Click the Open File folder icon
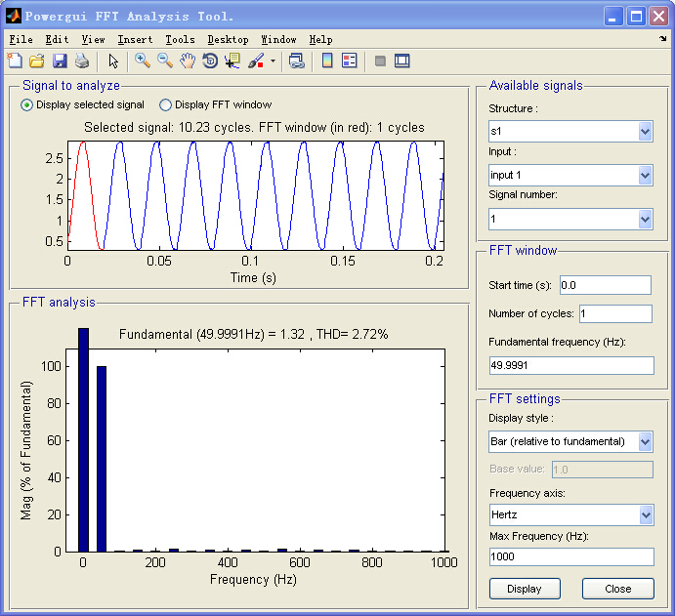 [37, 62]
